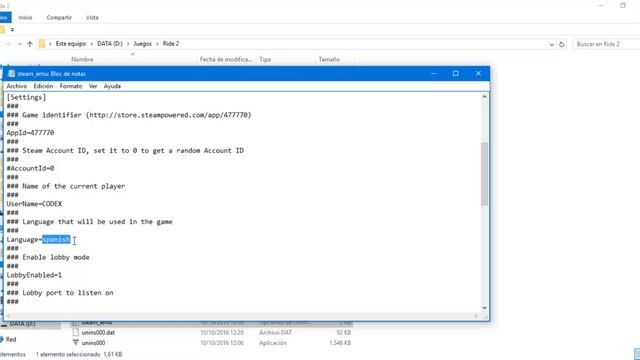Open the Formato menu in Notepad

pyautogui.click(x=71, y=86)
